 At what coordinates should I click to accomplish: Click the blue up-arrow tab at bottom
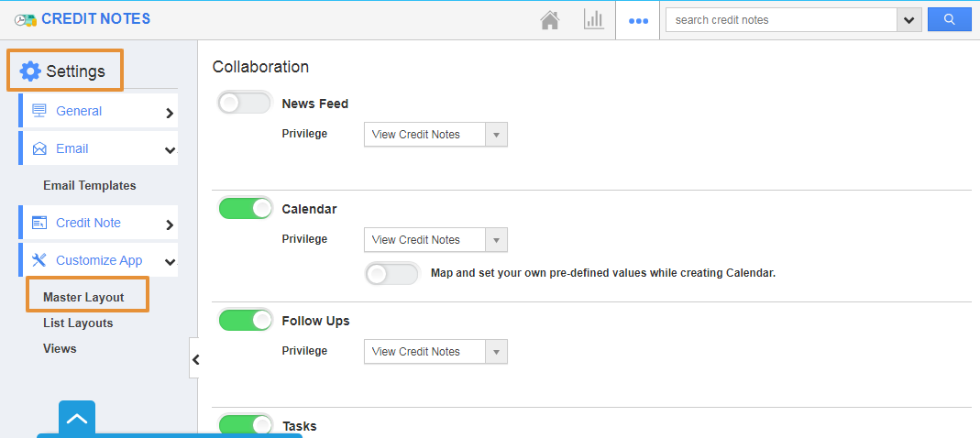tap(77, 418)
